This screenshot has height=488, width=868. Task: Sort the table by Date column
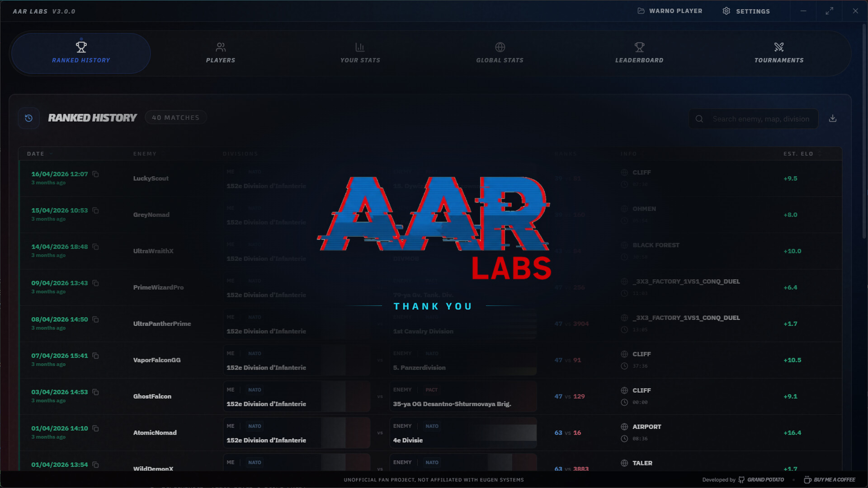(40, 154)
